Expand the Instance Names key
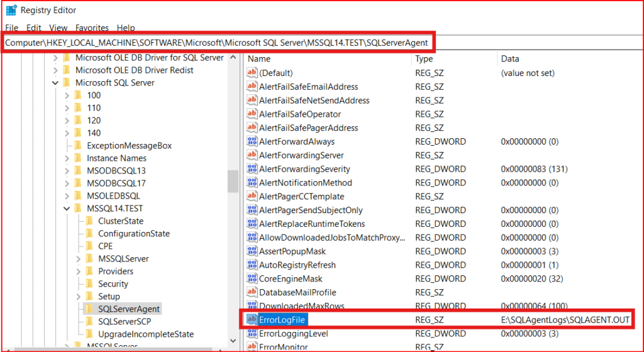 pos(67,158)
